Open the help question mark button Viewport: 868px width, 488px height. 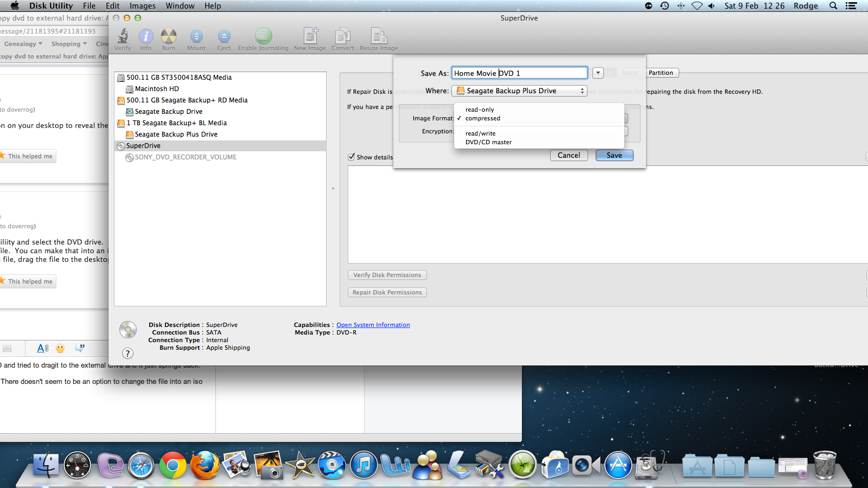[x=127, y=354]
